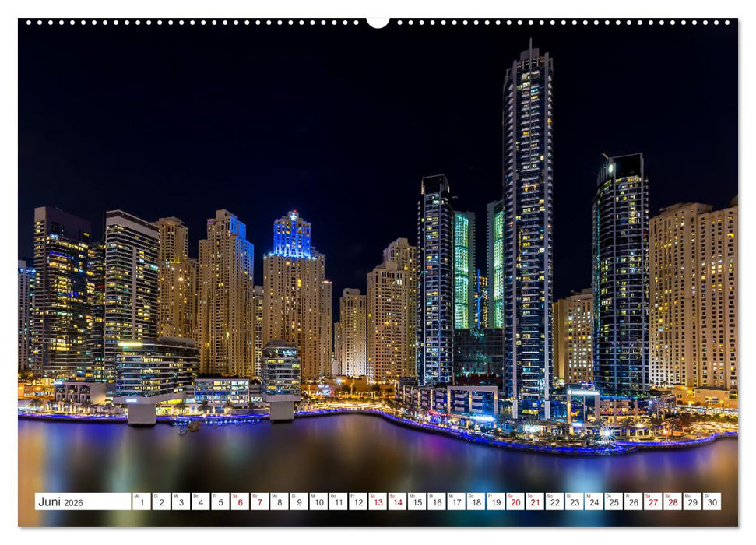Click the red Sunday date 7
This screenshot has height=545, width=756.
[x=259, y=502]
